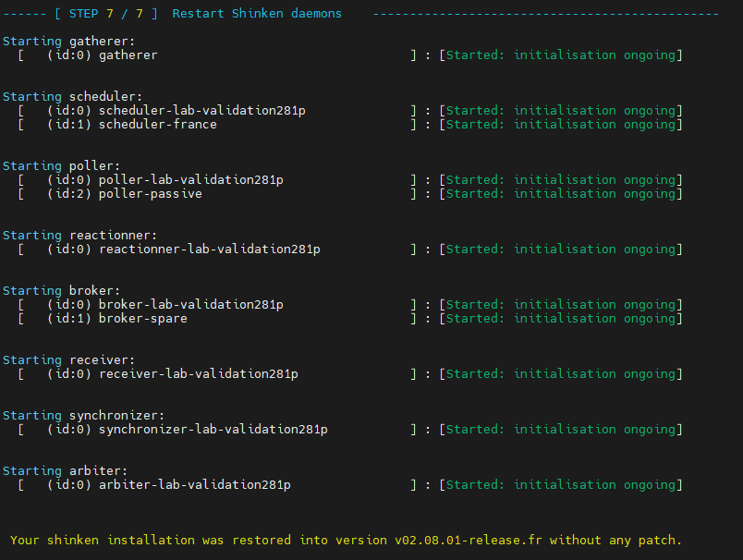
Task: Click the 'Starting broker:' heading
Action: 61,291
